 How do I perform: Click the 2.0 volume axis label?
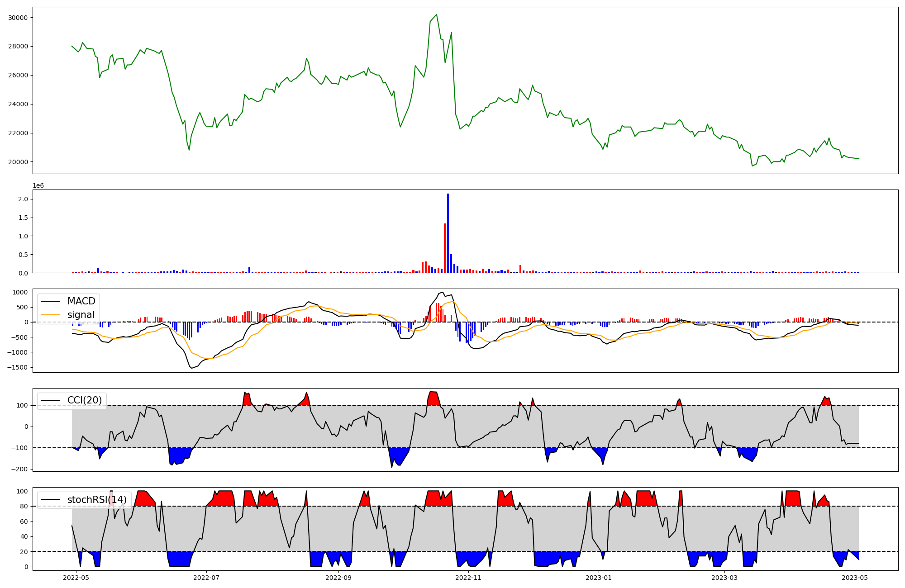23,199
